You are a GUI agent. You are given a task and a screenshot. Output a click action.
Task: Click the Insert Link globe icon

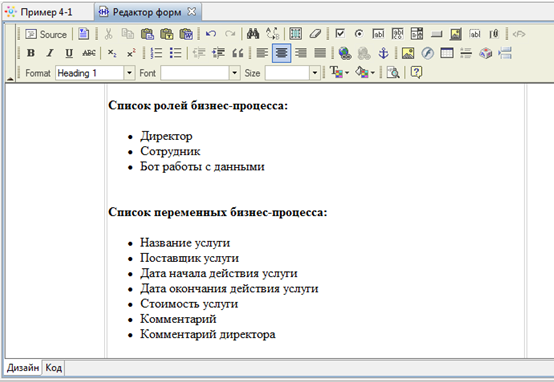point(345,53)
